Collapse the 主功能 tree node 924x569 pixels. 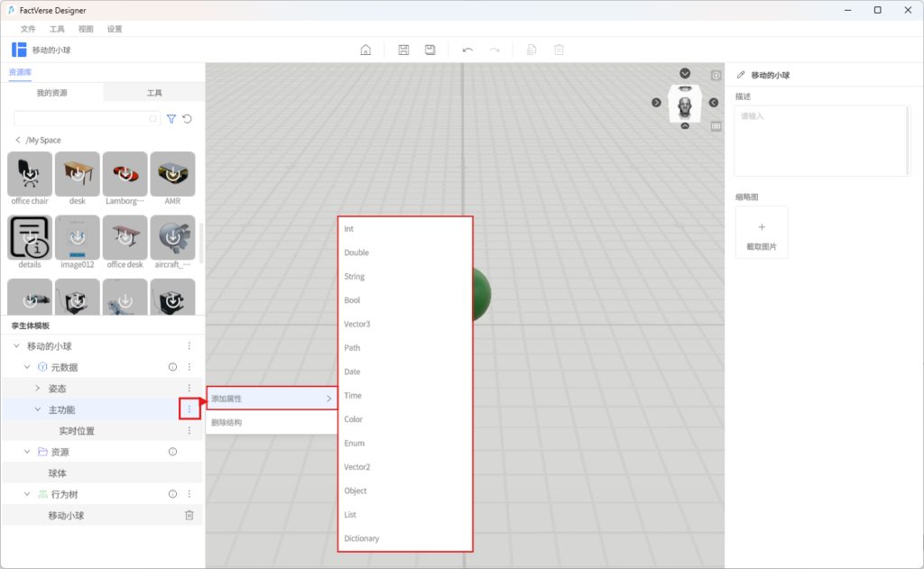point(37,410)
